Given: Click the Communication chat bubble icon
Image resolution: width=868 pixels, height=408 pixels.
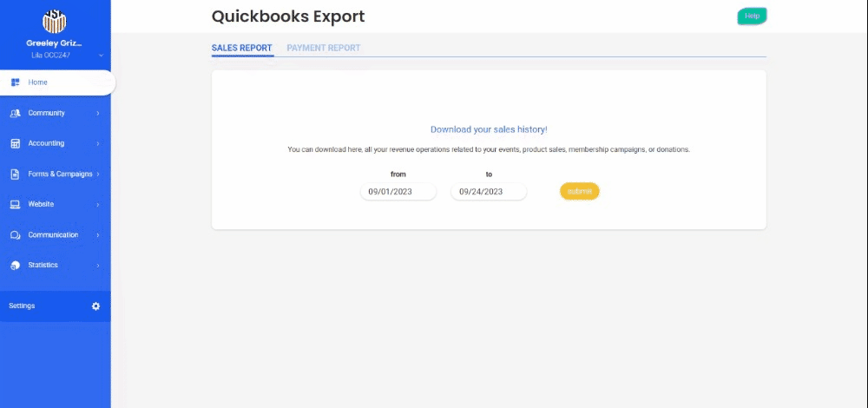Looking at the screenshot, I should pos(15,235).
